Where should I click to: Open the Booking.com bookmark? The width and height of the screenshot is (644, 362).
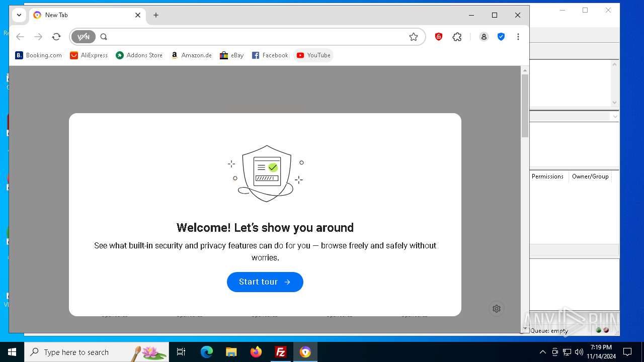39,55
